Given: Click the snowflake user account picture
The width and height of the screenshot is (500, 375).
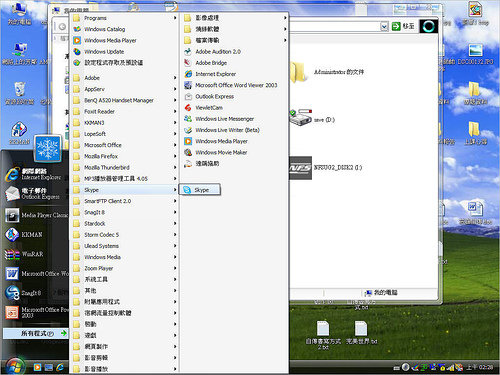Looking at the screenshot, I should (48, 148).
